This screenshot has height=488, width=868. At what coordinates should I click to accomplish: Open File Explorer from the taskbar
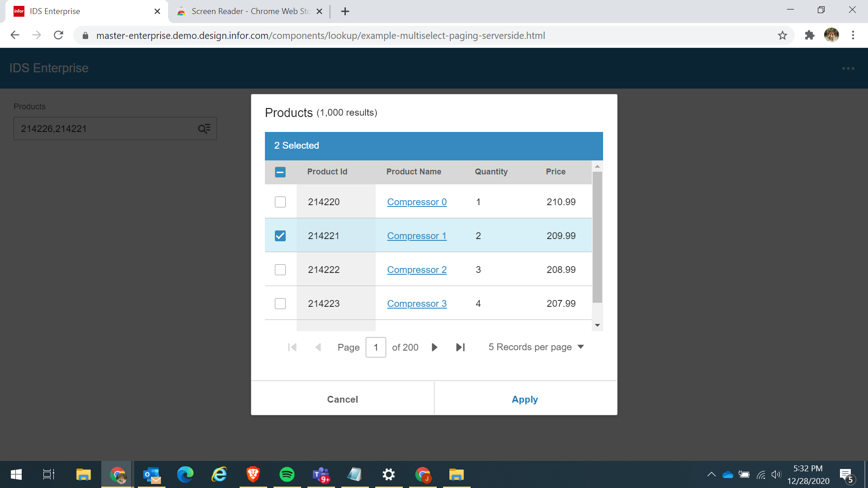pos(84,474)
